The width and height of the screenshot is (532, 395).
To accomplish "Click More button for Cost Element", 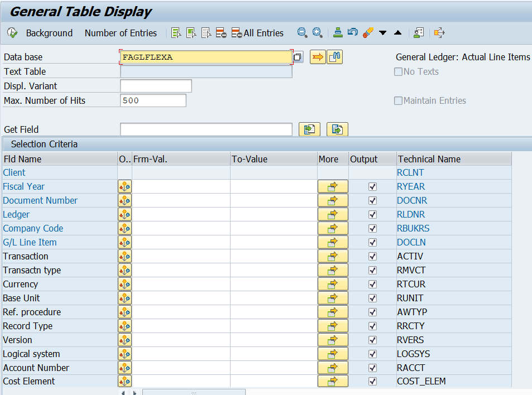I will coord(333,381).
